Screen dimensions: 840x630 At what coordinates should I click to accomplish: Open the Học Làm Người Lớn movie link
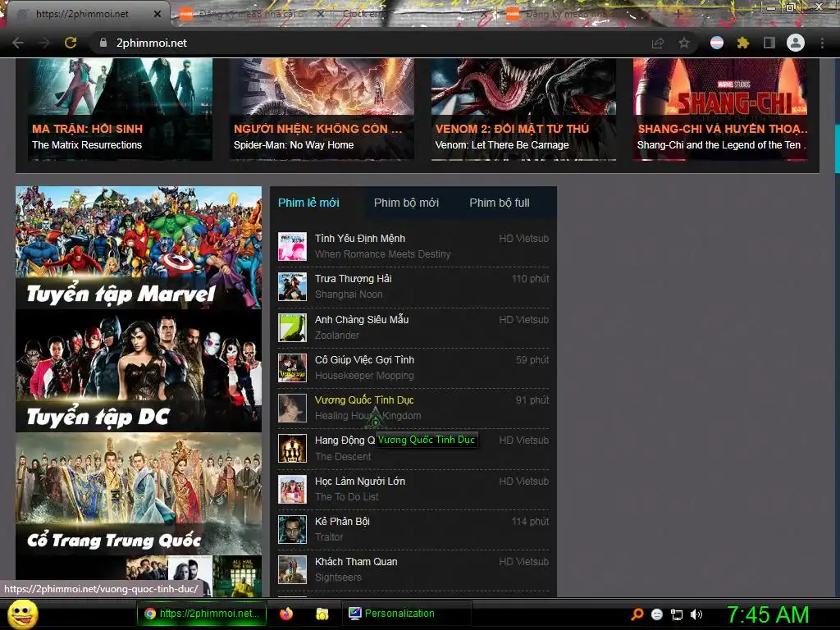point(360,481)
